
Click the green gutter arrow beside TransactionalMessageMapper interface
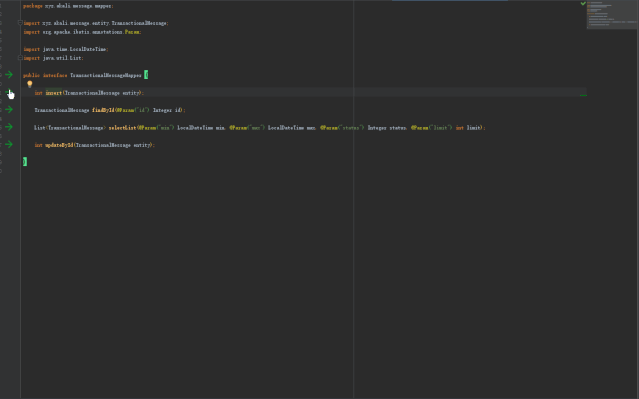pos(9,75)
